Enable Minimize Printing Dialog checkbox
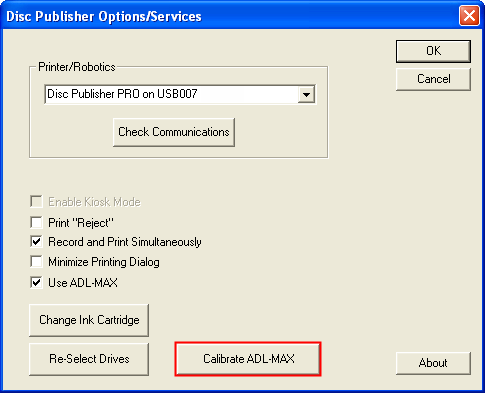This screenshot has width=485, height=393. click(36, 262)
